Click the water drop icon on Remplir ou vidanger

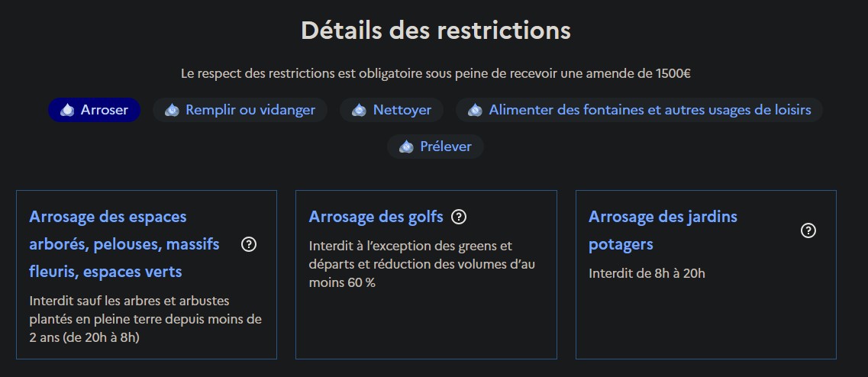pos(173,110)
